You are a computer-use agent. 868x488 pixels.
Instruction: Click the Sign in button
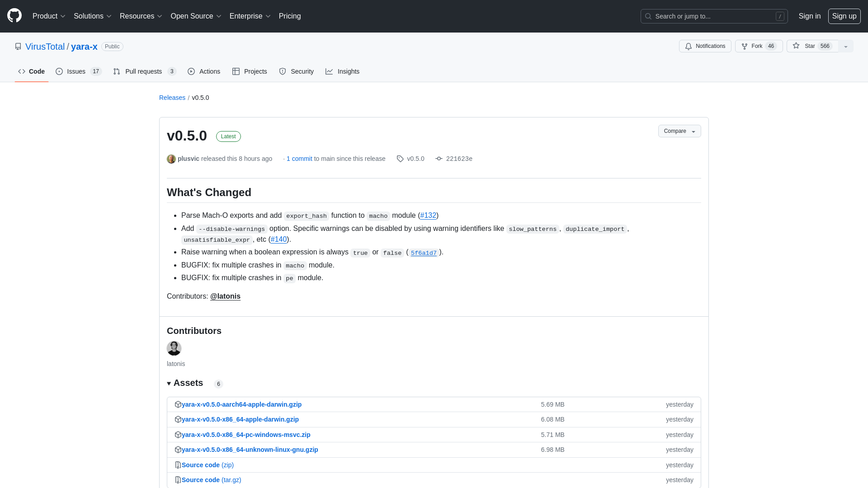pos(810,16)
